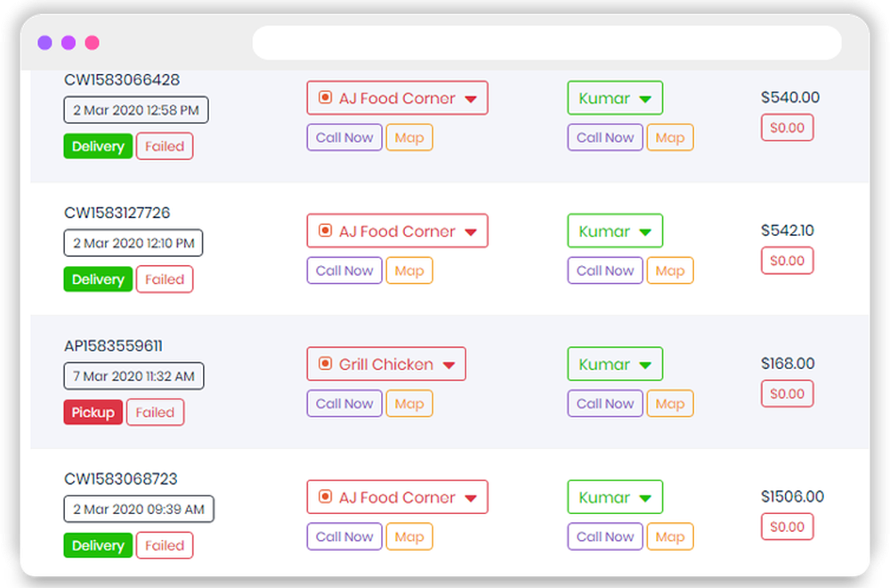Image resolution: width=890 pixels, height=588 pixels.
Task: Click Delivery tag on order CW1583068723
Action: pyautogui.click(x=98, y=545)
